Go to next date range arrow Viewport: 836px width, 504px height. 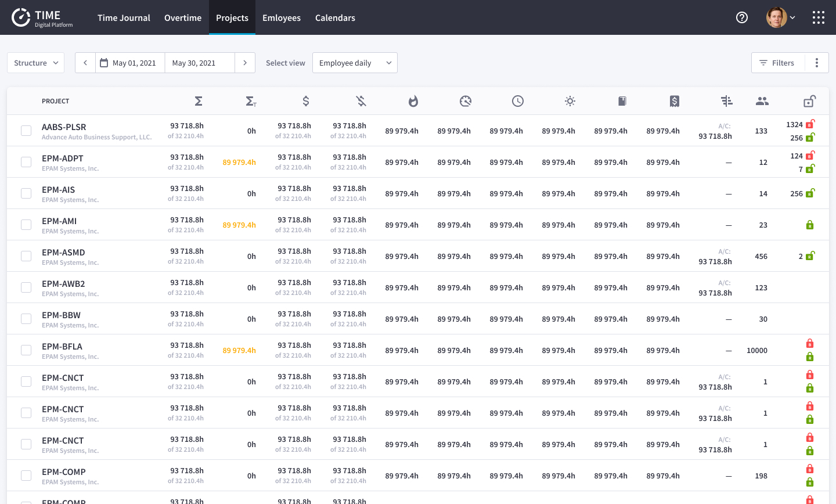[x=245, y=63]
